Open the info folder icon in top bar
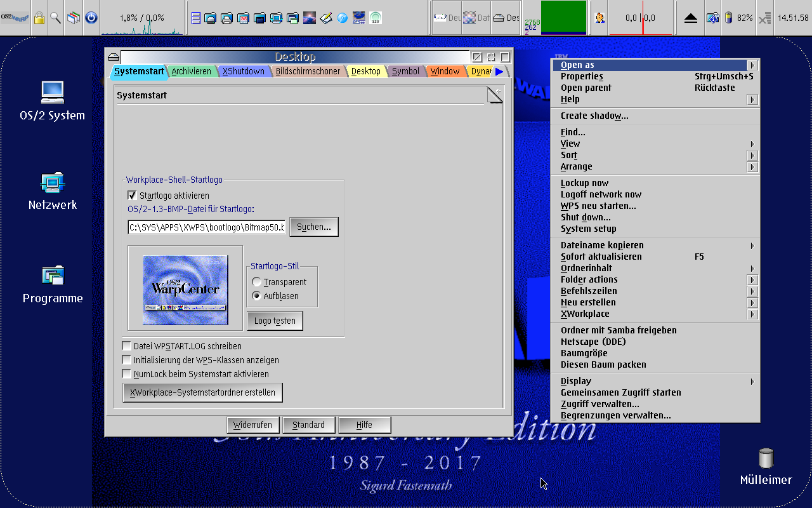 pos(713,18)
